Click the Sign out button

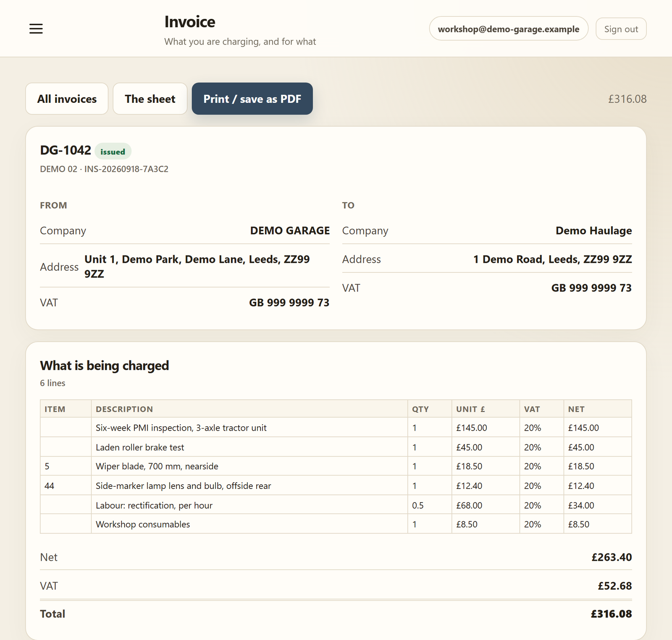(621, 29)
